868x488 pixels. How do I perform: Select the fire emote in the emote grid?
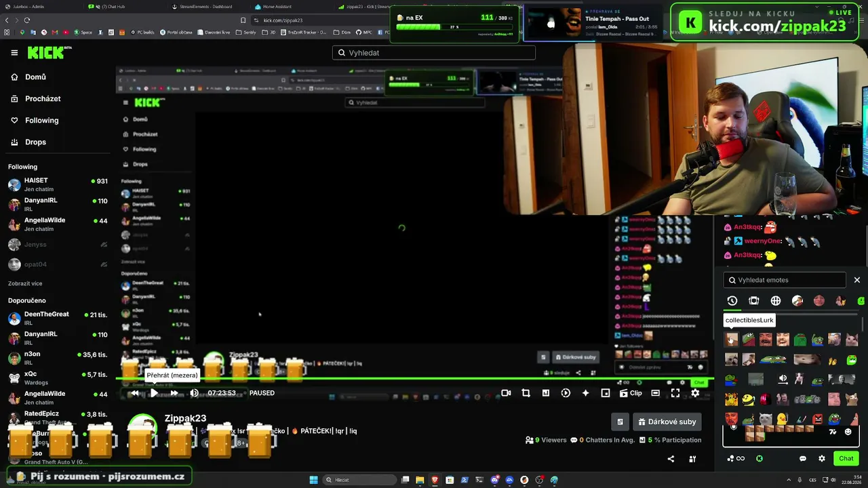click(x=732, y=399)
